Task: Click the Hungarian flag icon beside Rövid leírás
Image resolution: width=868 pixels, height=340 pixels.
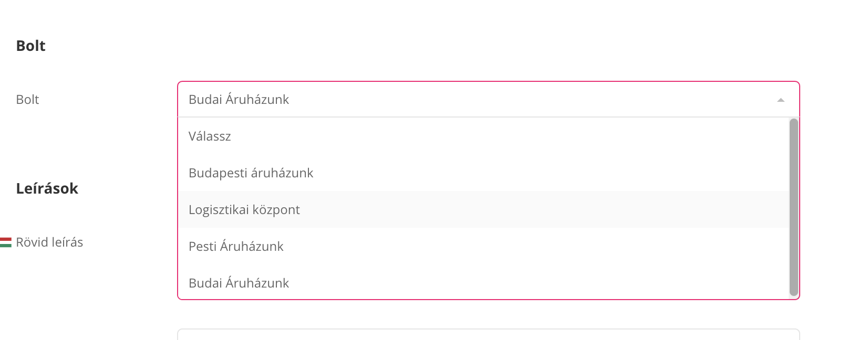Action: 6,242
